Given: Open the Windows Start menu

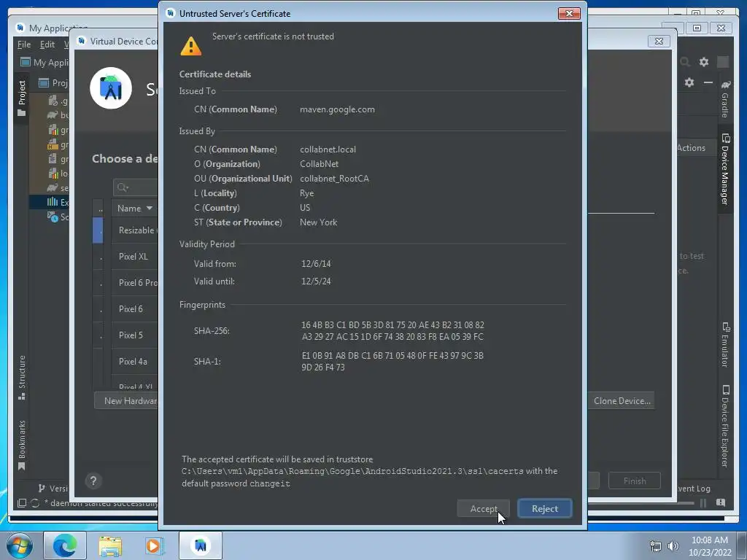Looking at the screenshot, I should (x=19, y=545).
